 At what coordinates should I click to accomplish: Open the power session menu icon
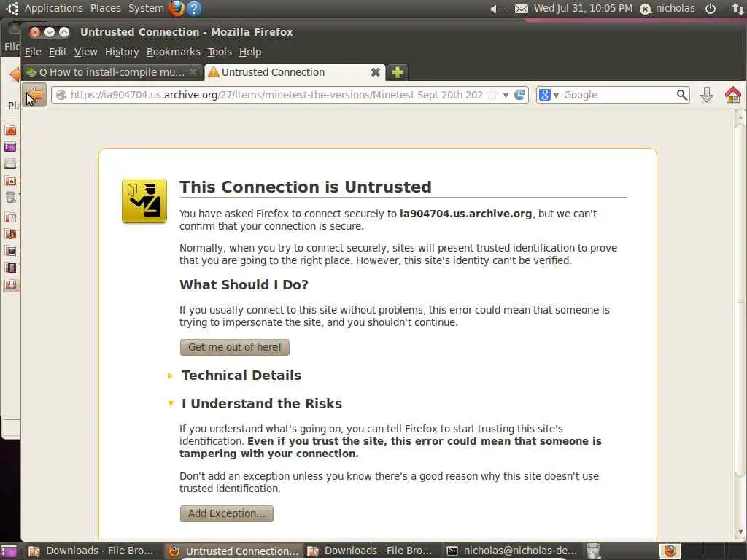point(711,9)
